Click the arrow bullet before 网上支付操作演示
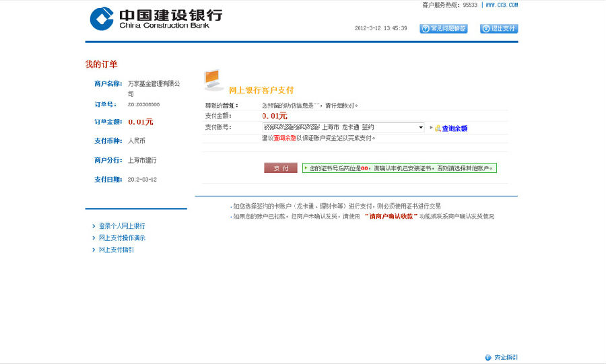The width and height of the screenshot is (606, 364). [94, 238]
